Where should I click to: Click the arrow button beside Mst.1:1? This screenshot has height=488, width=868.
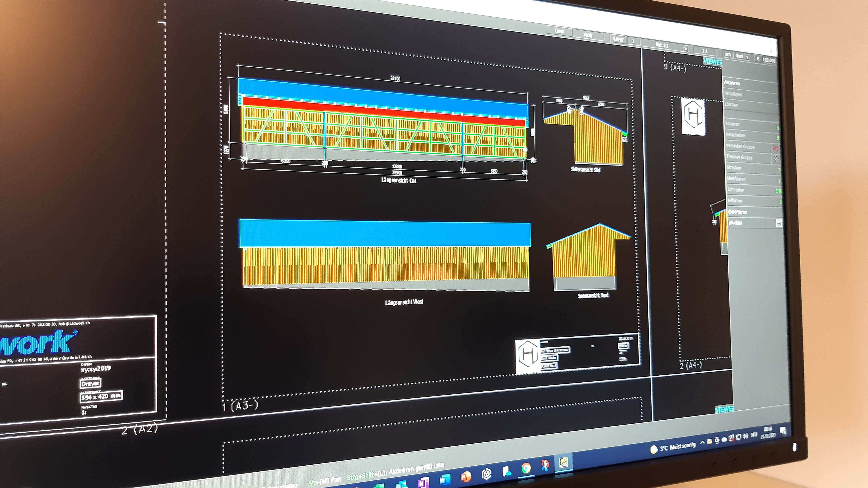685,48
